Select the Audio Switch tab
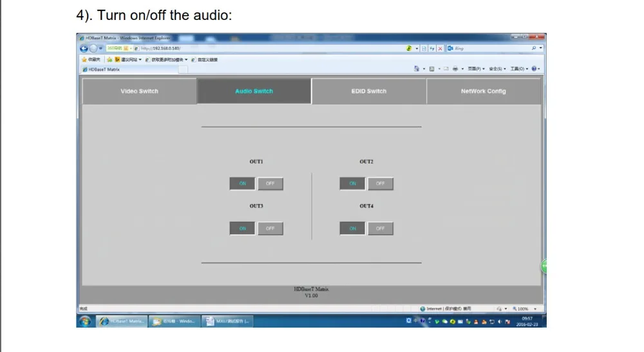Viewport: 644px width, 352px height. pos(254,91)
